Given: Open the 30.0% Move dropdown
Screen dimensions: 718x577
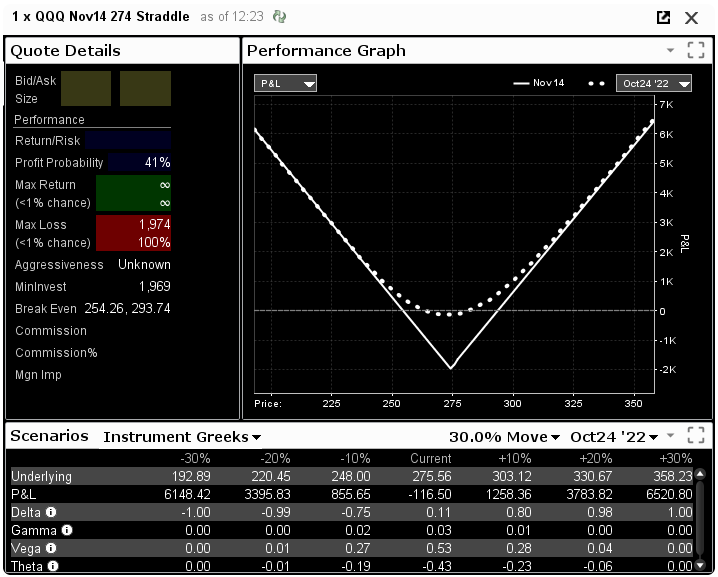Looking at the screenshot, I should (504, 437).
